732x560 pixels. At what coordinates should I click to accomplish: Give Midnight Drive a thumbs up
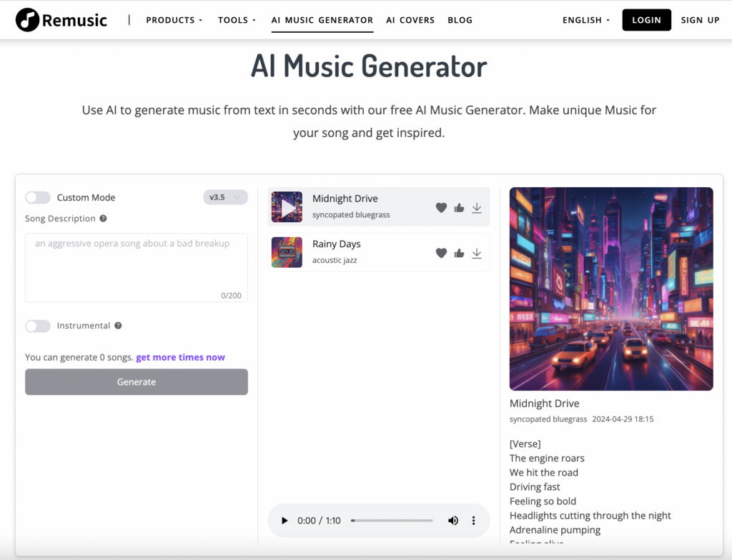click(x=459, y=208)
